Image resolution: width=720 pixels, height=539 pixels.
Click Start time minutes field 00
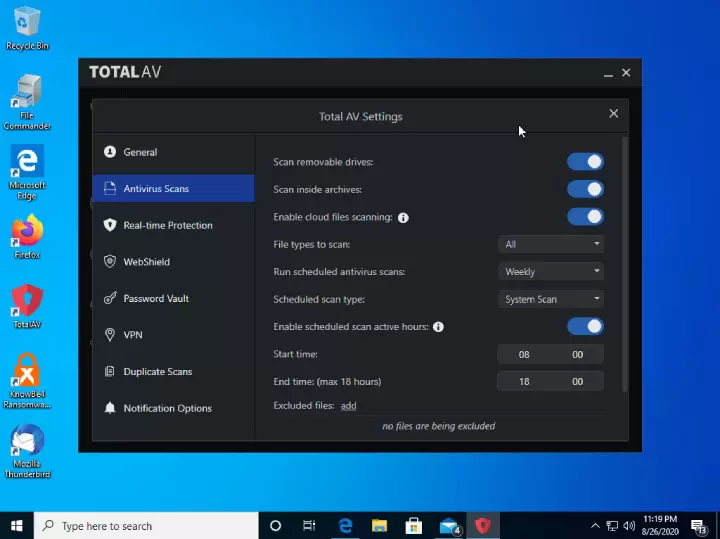tap(577, 354)
